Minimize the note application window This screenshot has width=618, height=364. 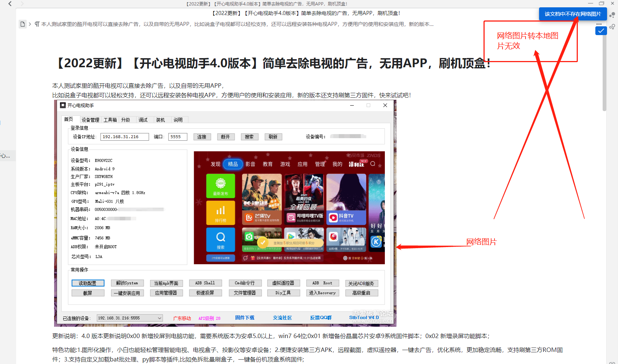coord(590,3)
